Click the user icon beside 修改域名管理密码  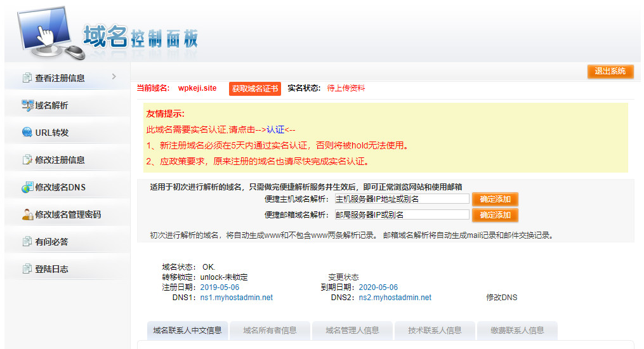tap(27, 214)
